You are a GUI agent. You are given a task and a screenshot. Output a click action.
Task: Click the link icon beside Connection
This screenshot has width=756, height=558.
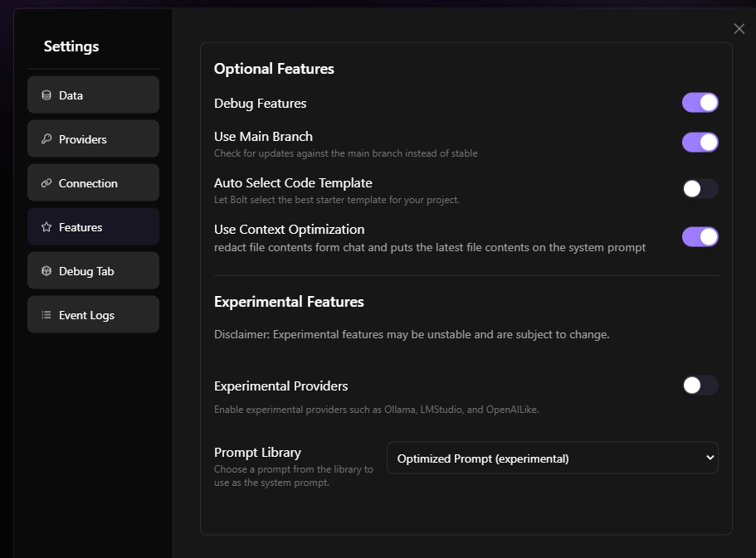click(46, 183)
